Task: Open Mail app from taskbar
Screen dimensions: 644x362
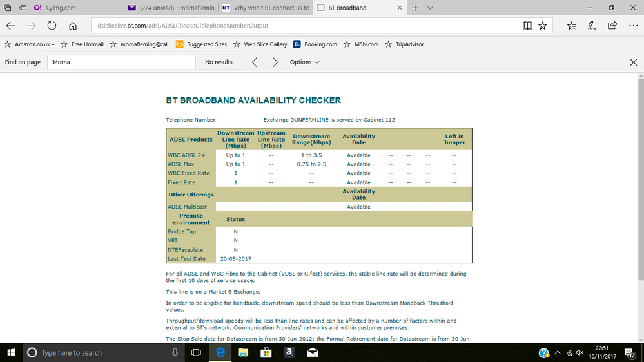Action: tap(313, 352)
